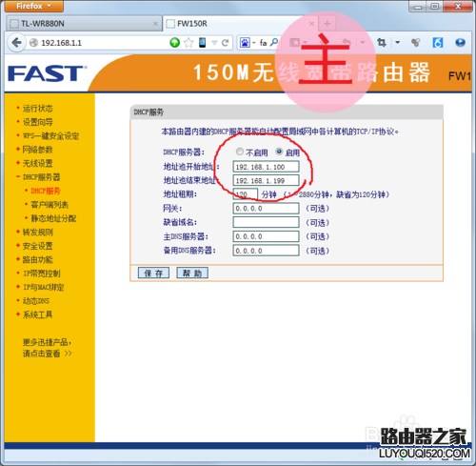Click the 192.168.1.100 start address field
The width and height of the screenshot is (476, 466).
coord(266,167)
